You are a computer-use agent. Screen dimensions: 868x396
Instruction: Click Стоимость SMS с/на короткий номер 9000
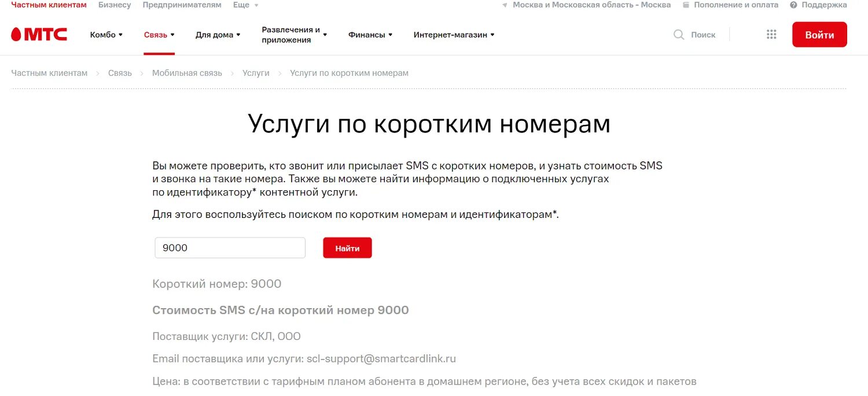(281, 310)
